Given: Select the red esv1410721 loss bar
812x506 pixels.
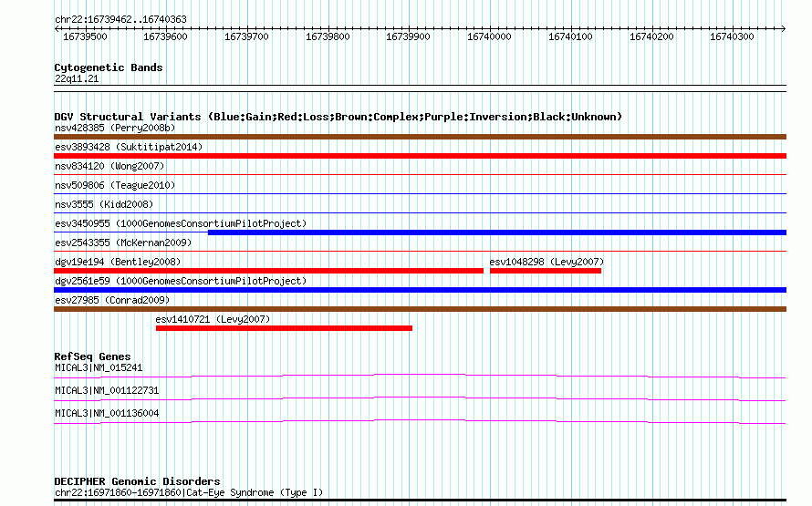Looking at the screenshot, I should (x=284, y=328).
